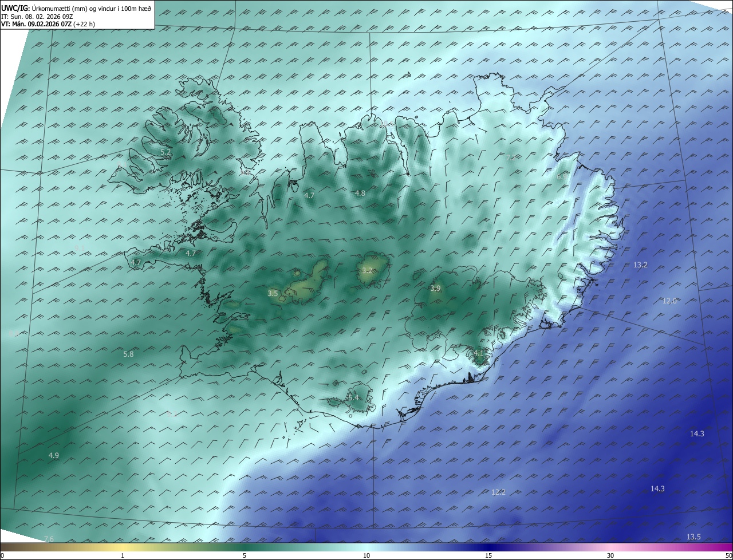The image size is (733, 560).
Task: Click the 3.2 value on Hofsjökull glacier
Action: pyautogui.click(x=367, y=270)
